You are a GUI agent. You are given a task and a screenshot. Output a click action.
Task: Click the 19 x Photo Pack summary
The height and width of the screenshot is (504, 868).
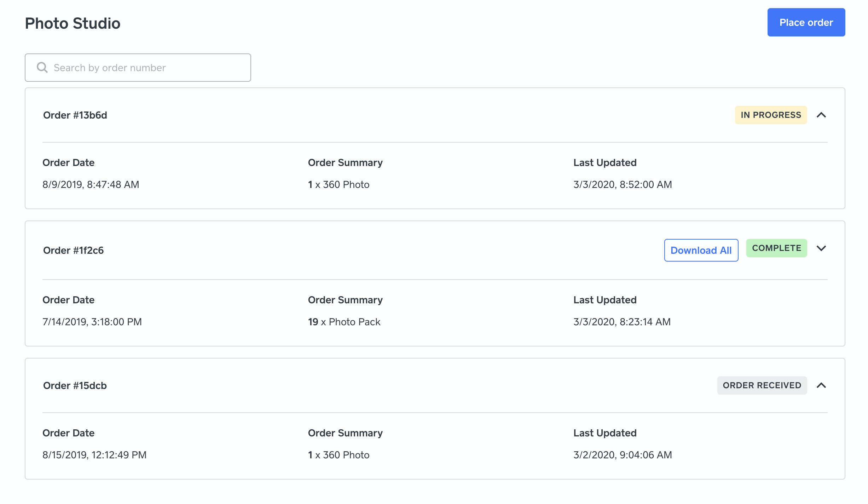pos(344,322)
